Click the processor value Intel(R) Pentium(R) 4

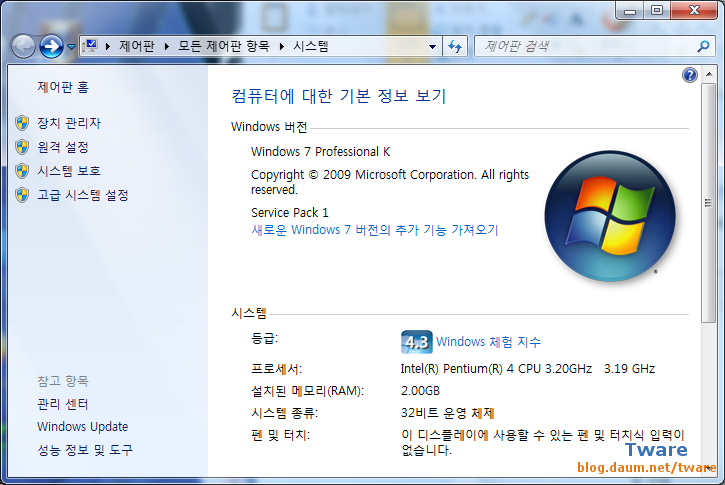coord(528,368)
